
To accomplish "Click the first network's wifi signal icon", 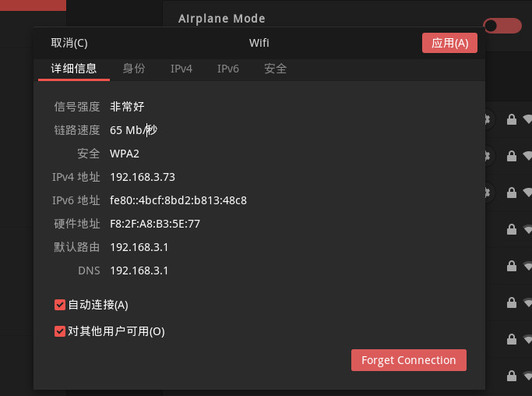I will pos(527,119).
